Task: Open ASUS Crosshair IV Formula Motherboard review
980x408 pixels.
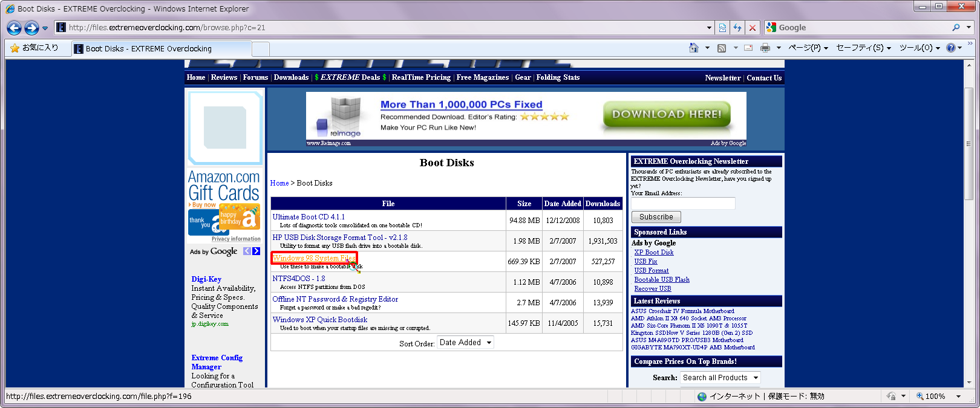Action: [x=682, y=311]
